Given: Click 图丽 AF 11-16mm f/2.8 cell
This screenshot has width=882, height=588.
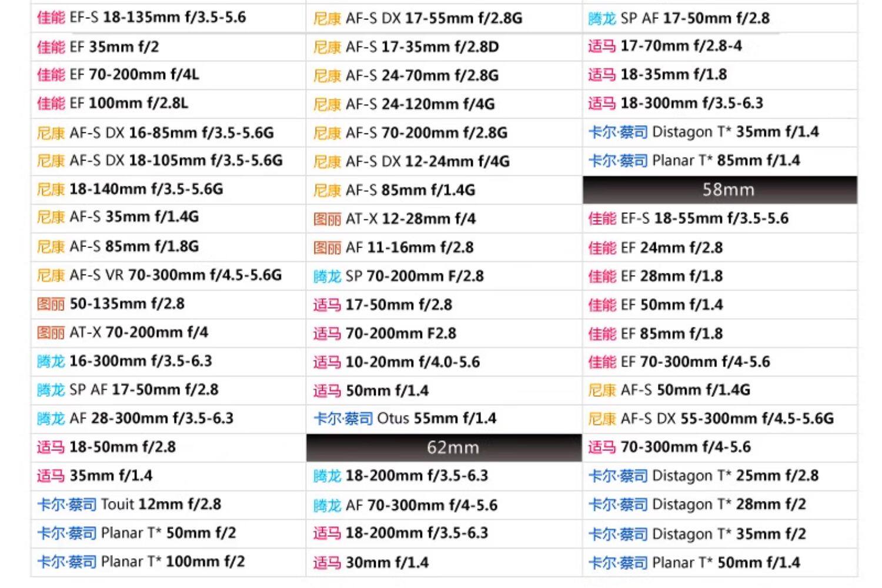Looking at the screenshot, I should [444, 247].
